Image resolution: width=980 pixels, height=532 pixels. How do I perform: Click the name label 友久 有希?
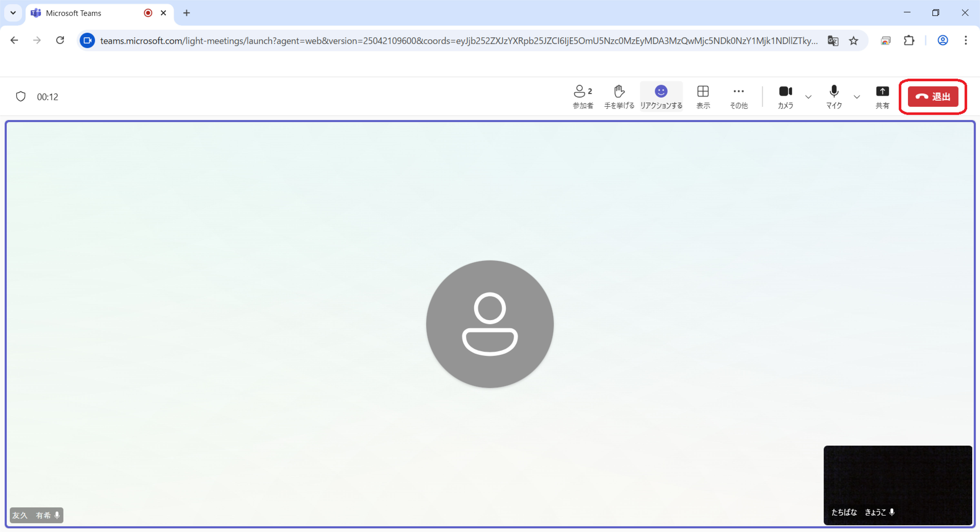[x=37, y=515]
